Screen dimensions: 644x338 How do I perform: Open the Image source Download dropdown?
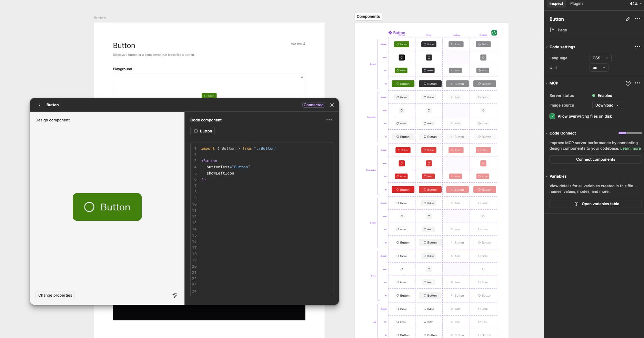607,105
